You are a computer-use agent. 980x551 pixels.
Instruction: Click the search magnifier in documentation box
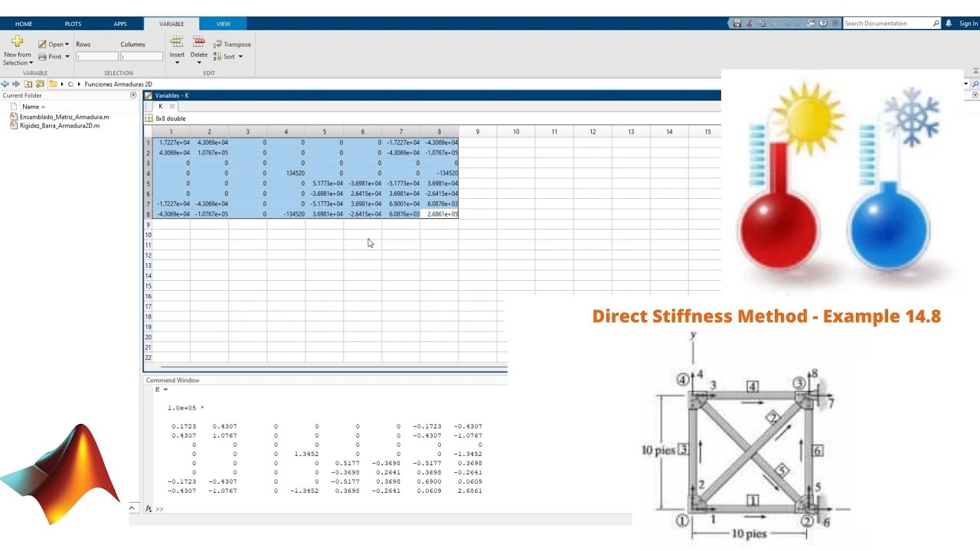click(x=936, y=24)
